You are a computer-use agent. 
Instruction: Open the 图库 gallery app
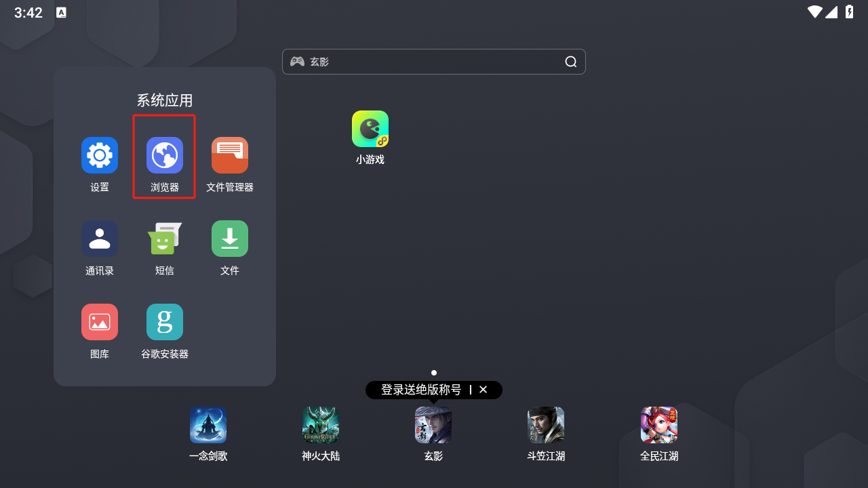coord(100,322)
